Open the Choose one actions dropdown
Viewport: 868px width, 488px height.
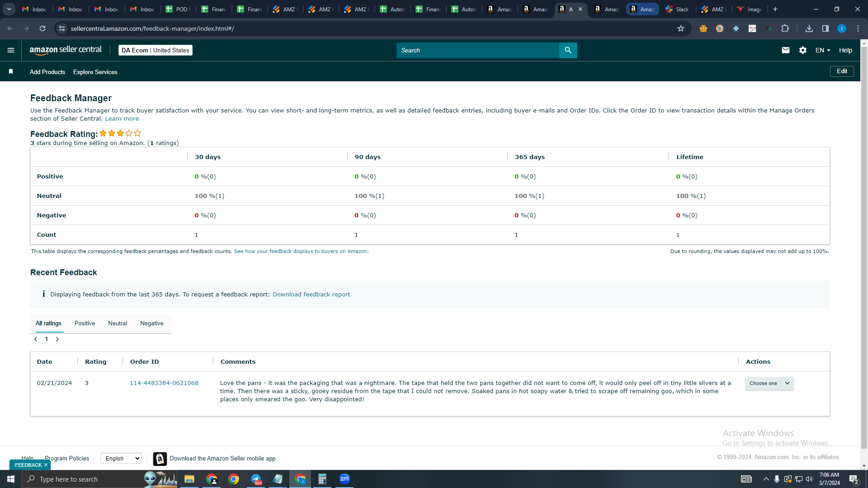click(769, 383)
